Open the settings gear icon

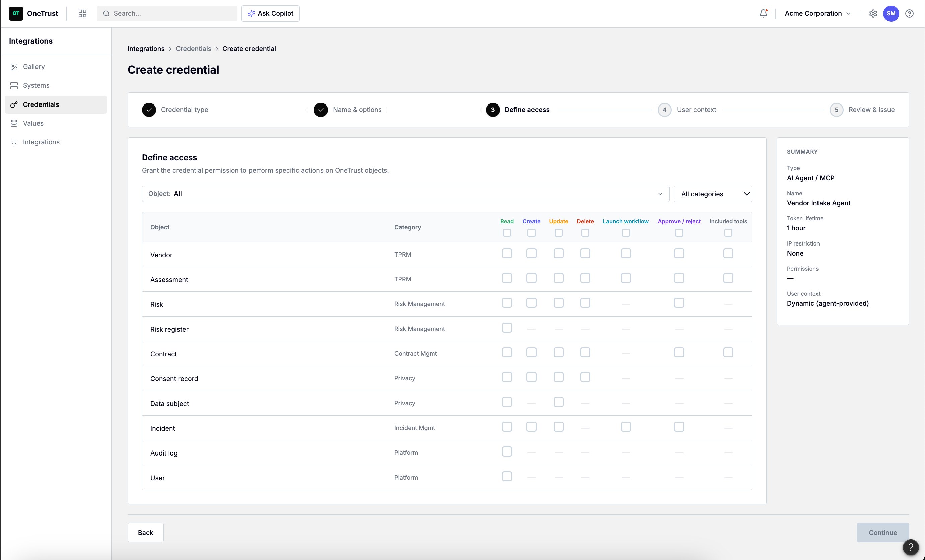873,13
